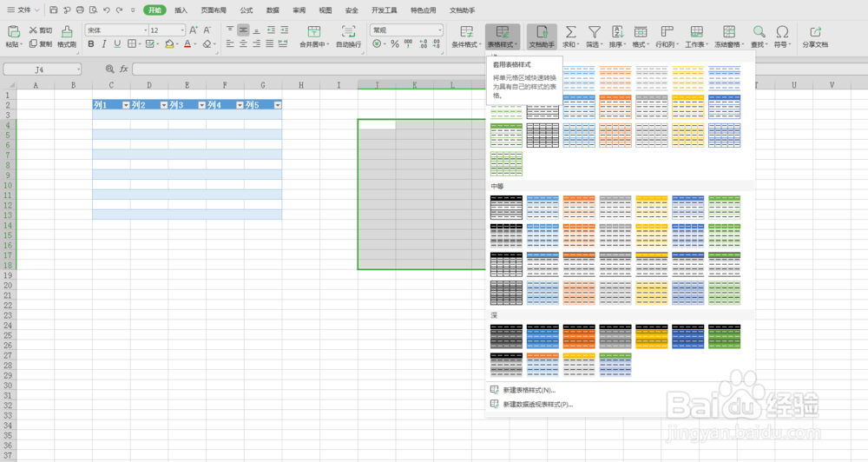Toggle Bold formatting
Image resolution: width=868 pixels, height=462 pixels.
pyautogui.click(x=91, y=43)
